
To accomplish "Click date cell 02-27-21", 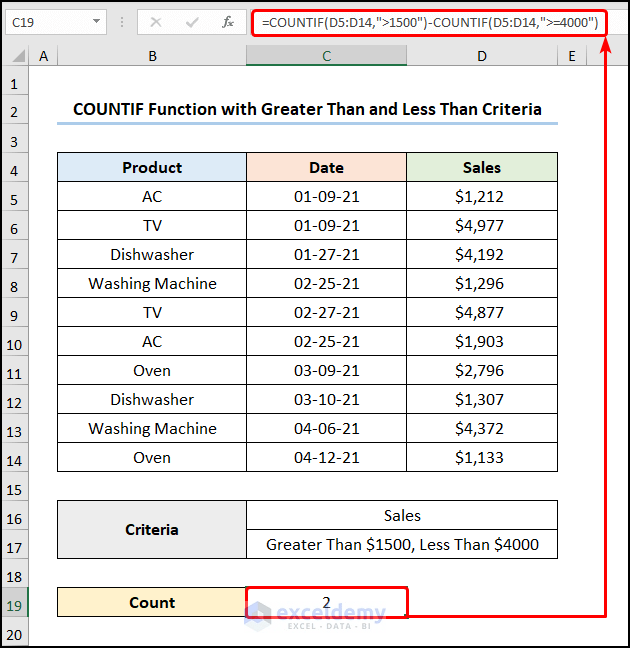I will 327,312.
